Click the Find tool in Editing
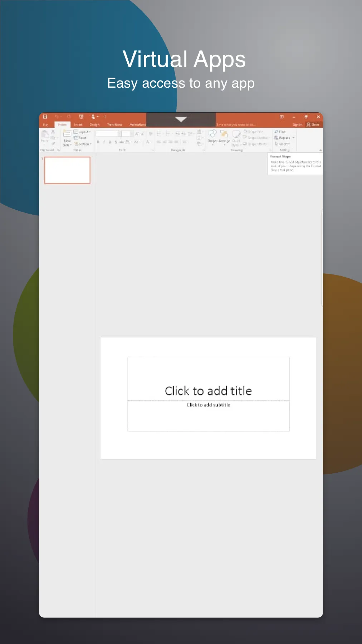The height and width of the screenshot is (644, 362). click(x=280, y=132)
